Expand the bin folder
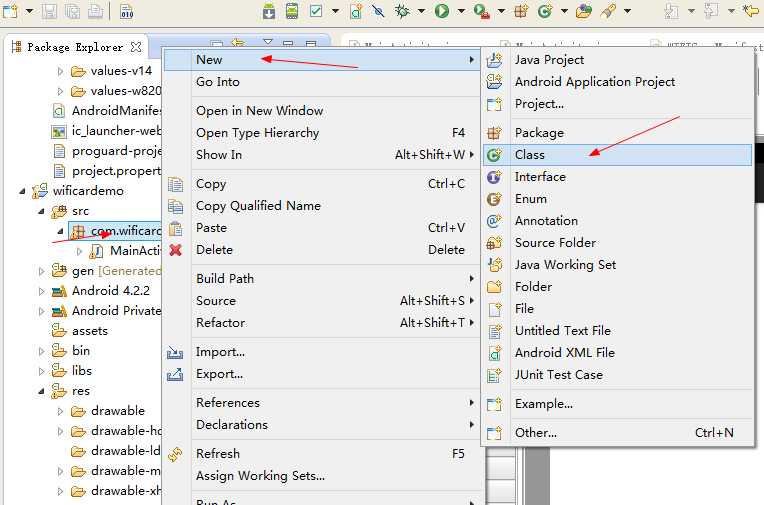Image resolution: width=764 pixels, height=505 pixels. pyautogui.click(x=41, y=351)
